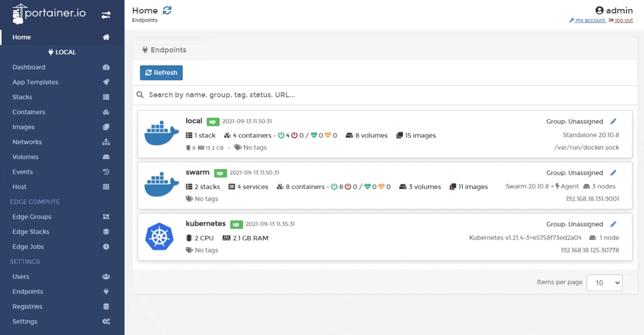Viewport: 644px width, 335px height.
Task: Open the Host menu item
Action: point(19,187)
